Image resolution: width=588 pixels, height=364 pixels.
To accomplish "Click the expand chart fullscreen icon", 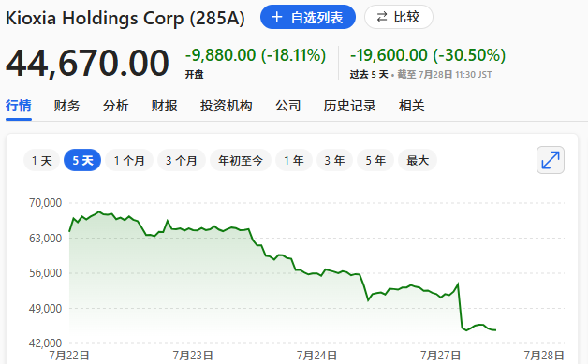I will click(551, 160).
